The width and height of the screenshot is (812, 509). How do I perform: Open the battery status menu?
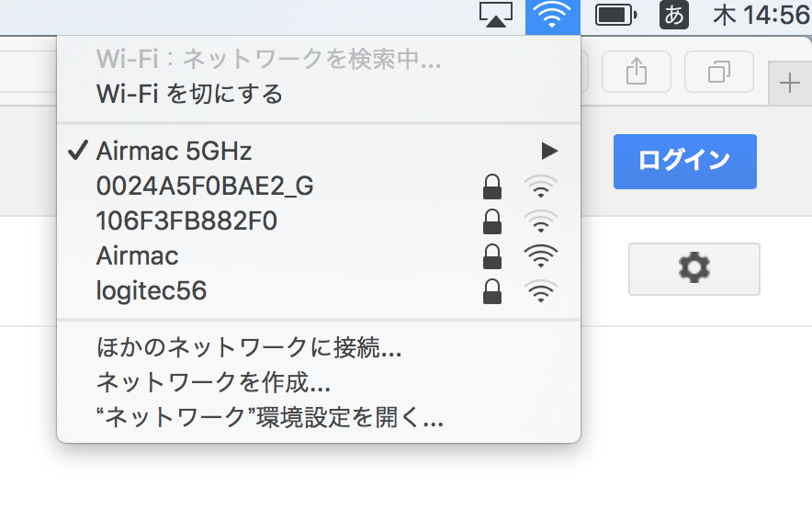(x=615, y=15)
